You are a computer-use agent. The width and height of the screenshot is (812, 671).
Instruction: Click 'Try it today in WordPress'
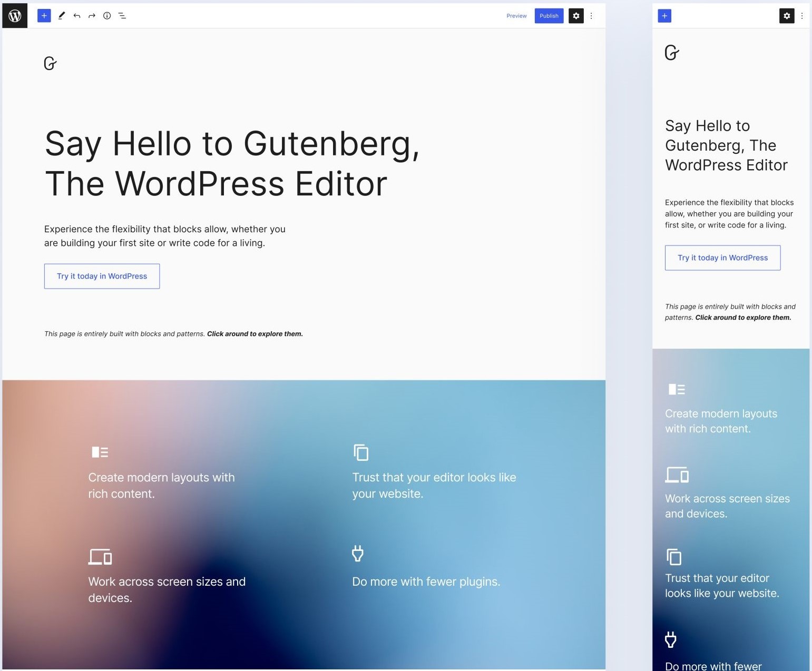pyautogui.click(x=102, y=276)
